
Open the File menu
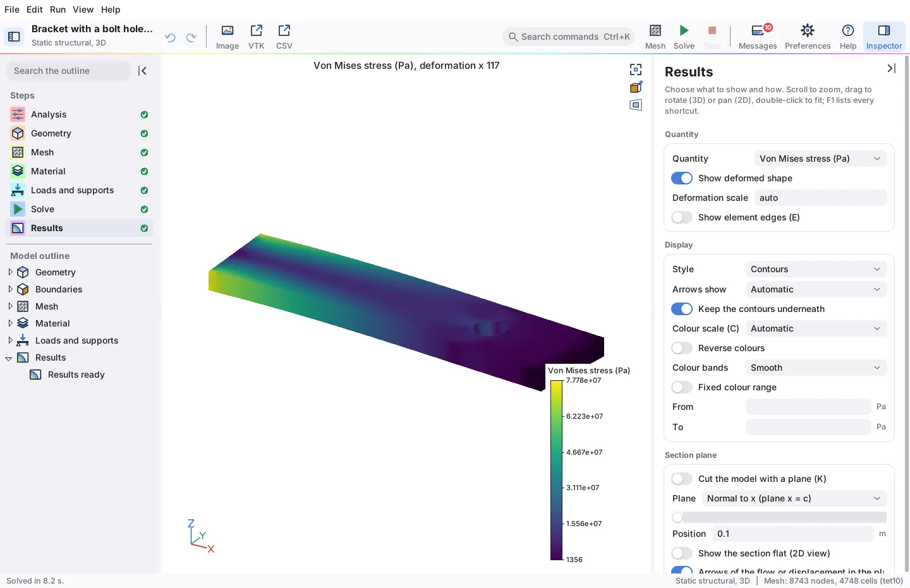tap(12, 9)
